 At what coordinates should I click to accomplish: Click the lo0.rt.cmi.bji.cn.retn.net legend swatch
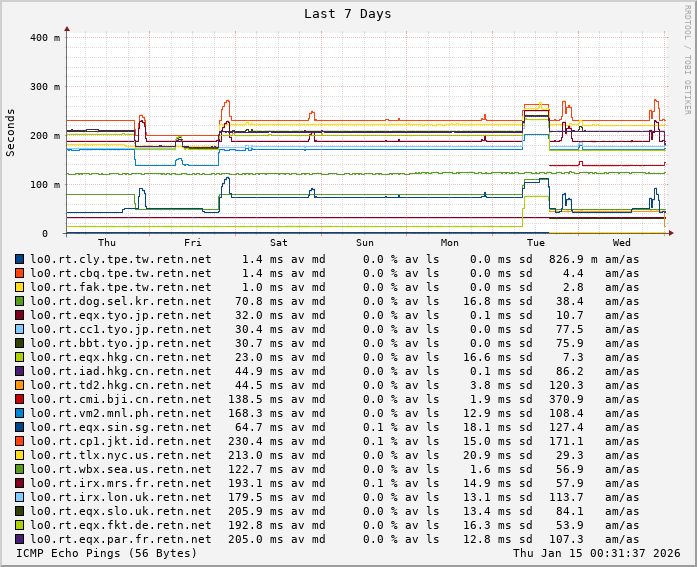pos(19,399)
